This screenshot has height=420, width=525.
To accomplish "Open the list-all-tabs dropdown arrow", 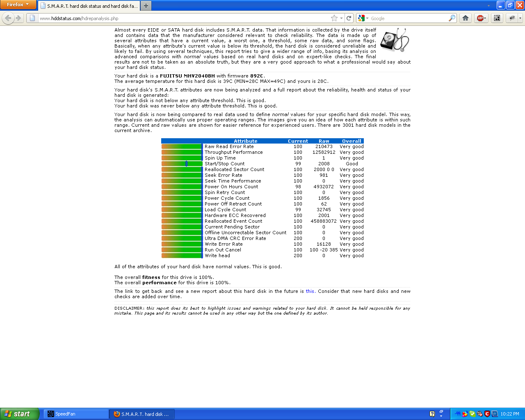I will coord(488,6).
